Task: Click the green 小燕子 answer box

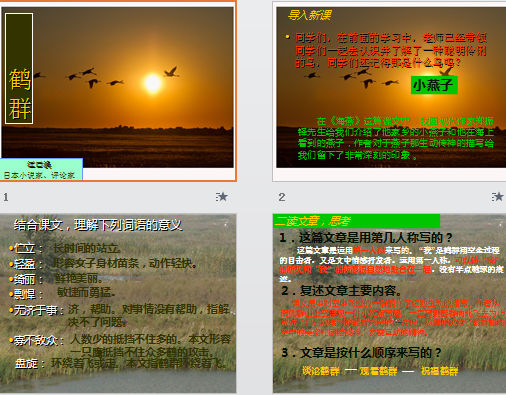Action: coord(434,85)
